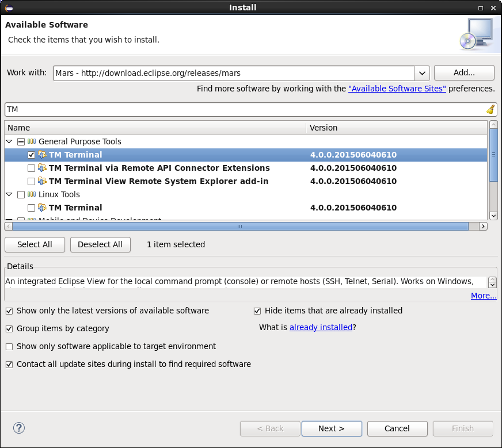
Task: Click the General Purpose Tools category icon
Action: coord(32,141)
